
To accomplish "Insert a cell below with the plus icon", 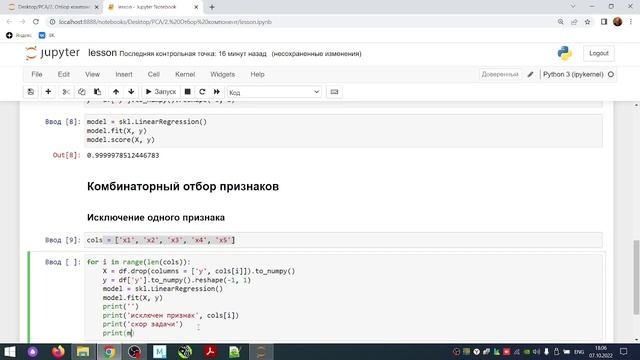I will 48,92.
